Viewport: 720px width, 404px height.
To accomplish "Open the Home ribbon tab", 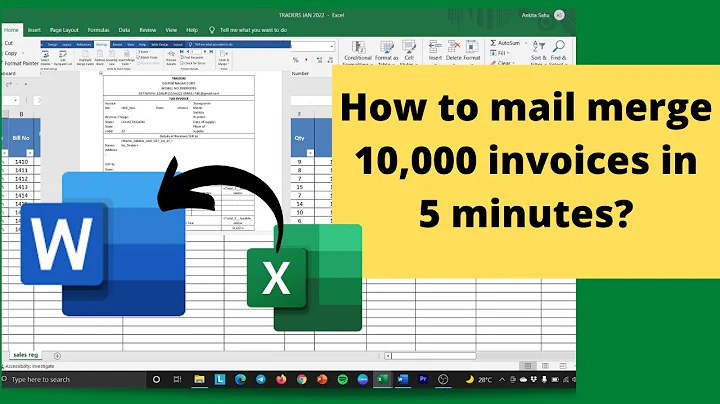I will (11, 30).
